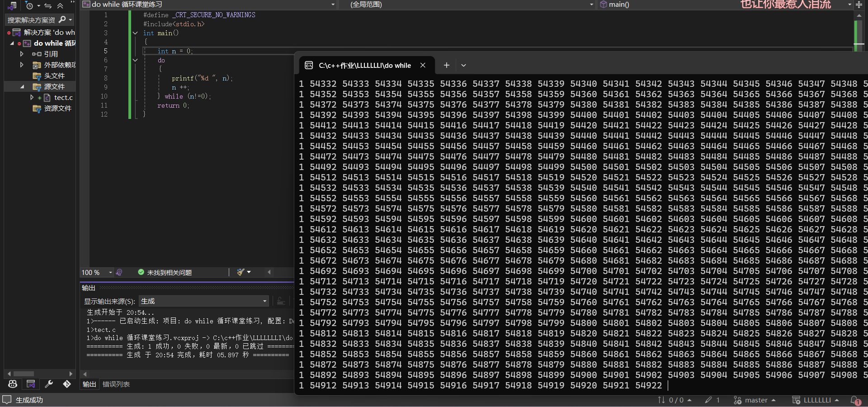Click the pending changes filter clock icon
Screen dimensions: 868x407
pyautogui.click(x=29, y=5)
